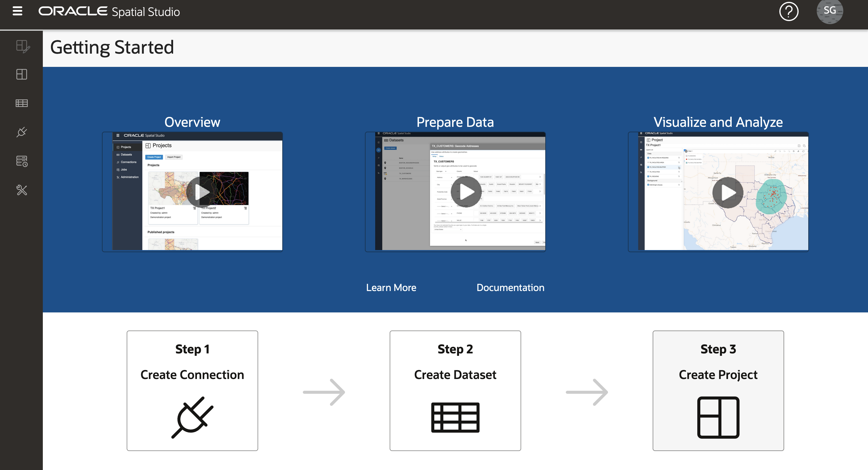This screenshot has height=470, width=868.
Task: Play the Overview video
Action: click(201, 192)
